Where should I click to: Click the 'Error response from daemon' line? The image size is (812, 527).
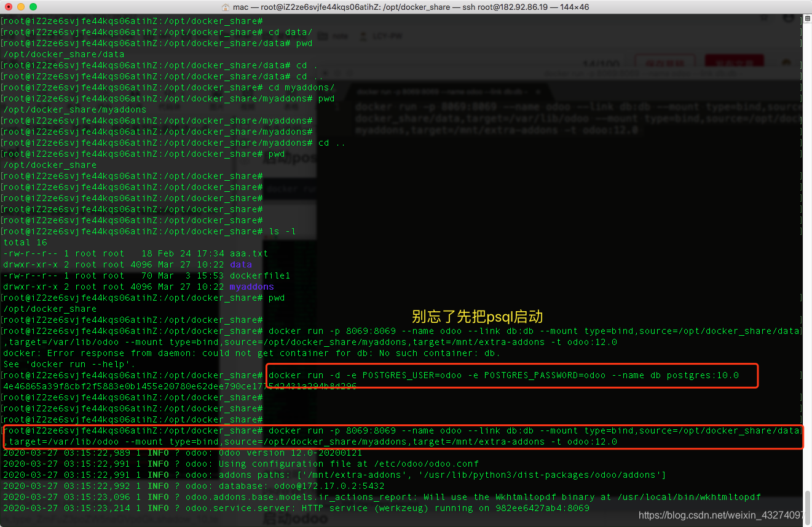click(x=252, y=353)
